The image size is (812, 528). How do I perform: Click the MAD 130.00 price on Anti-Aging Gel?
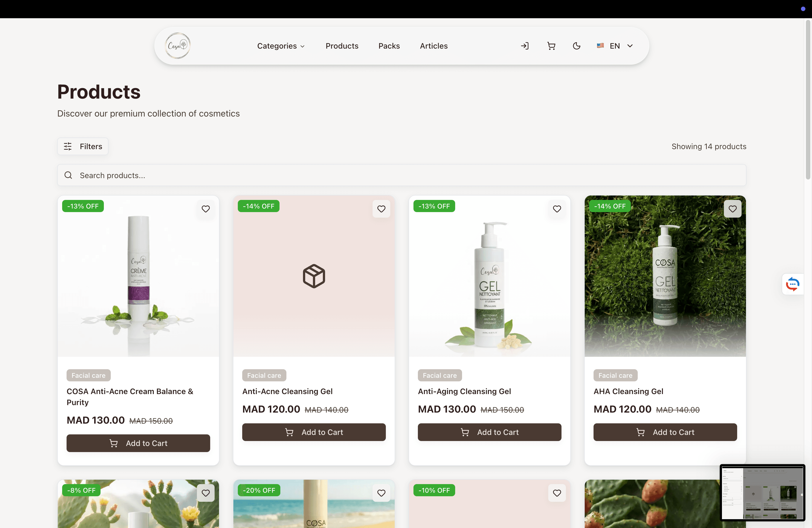click(x=447, y=409)
